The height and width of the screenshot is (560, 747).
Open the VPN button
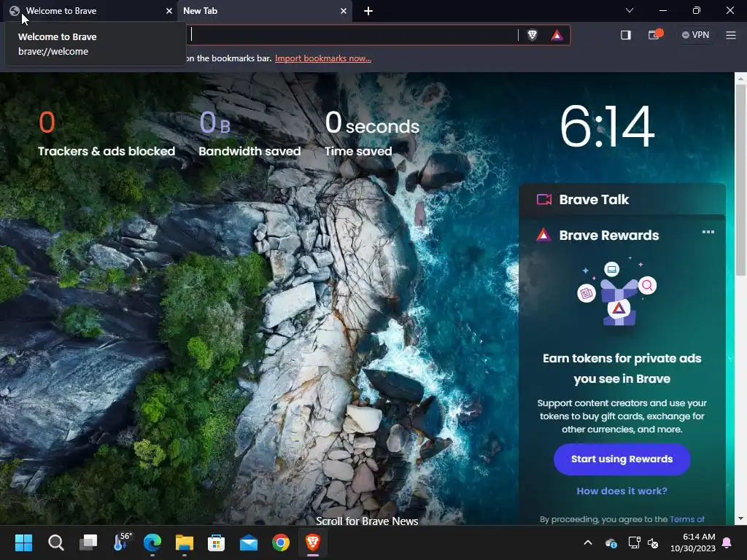[x=695, y=35]
